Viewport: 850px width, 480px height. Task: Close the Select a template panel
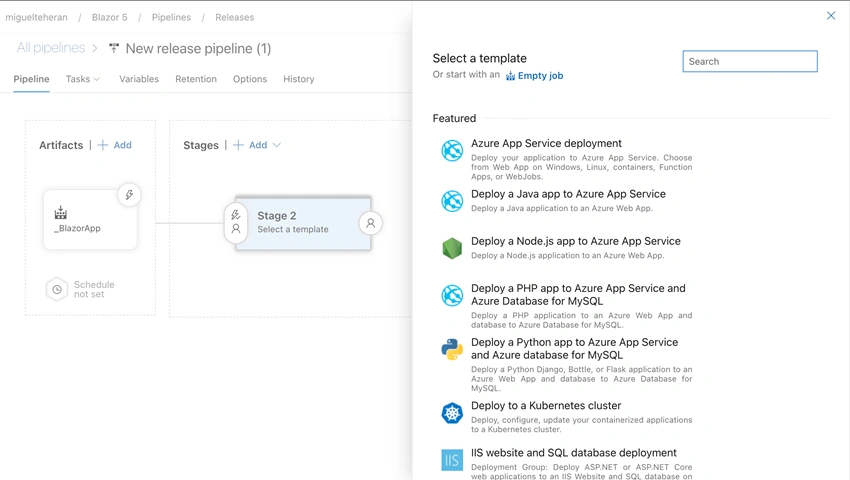pyautogui.click(x=830, y=16)
